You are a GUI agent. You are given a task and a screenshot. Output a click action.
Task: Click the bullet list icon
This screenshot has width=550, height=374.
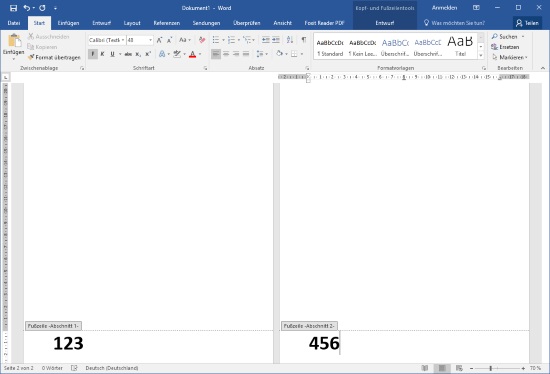click(x=216, y=40)
